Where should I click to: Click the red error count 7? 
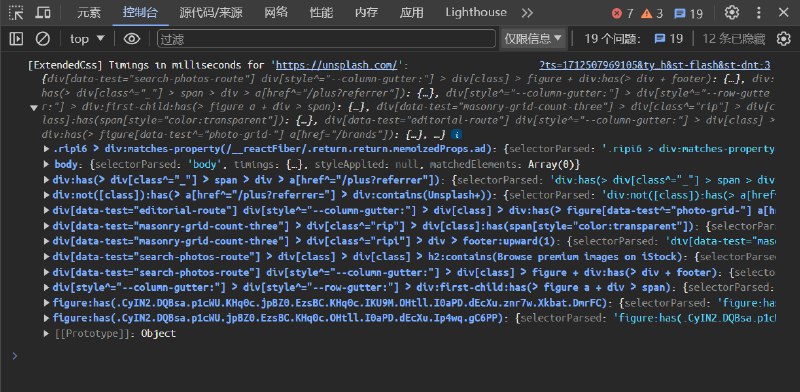coord(622,14)
